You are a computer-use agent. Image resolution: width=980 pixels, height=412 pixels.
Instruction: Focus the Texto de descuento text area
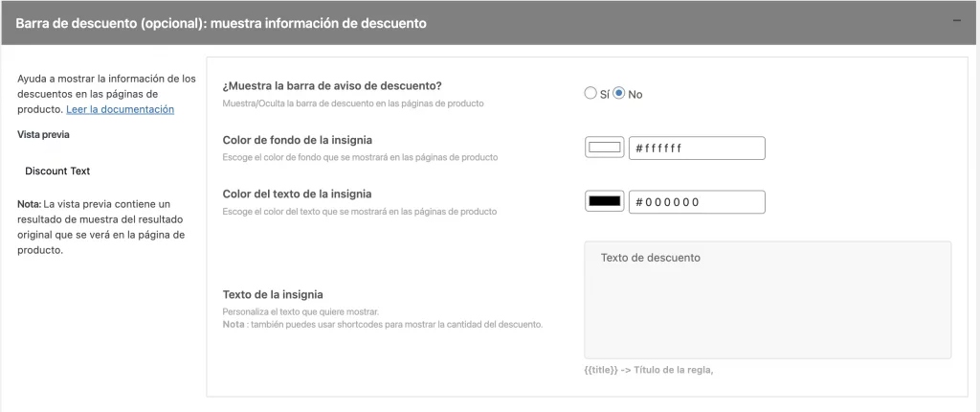click(768, 299)
